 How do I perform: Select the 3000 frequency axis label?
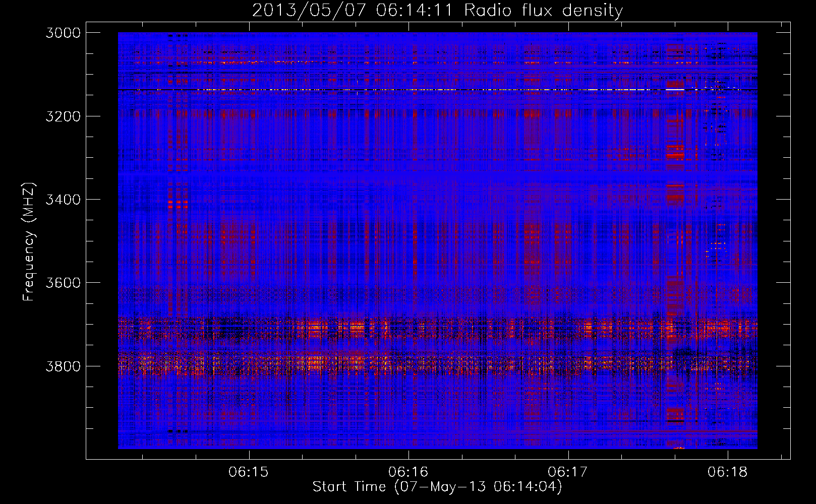pyautogui.click(x=63, y=33)
